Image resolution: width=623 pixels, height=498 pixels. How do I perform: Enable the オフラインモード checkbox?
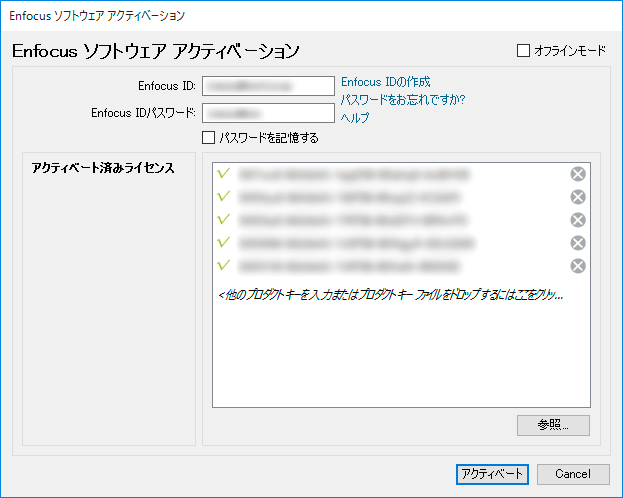coord(523,50)
